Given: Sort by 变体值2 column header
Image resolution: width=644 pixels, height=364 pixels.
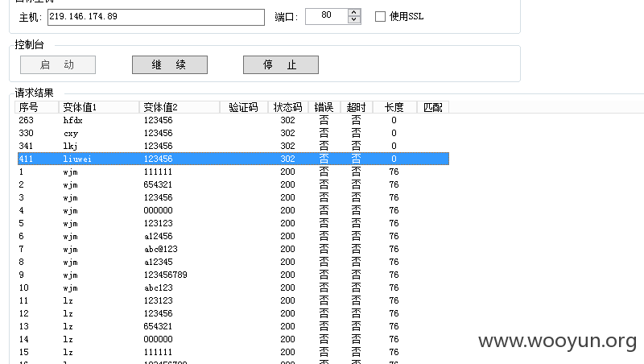Looking at the screenshot, I should point(180,107).
